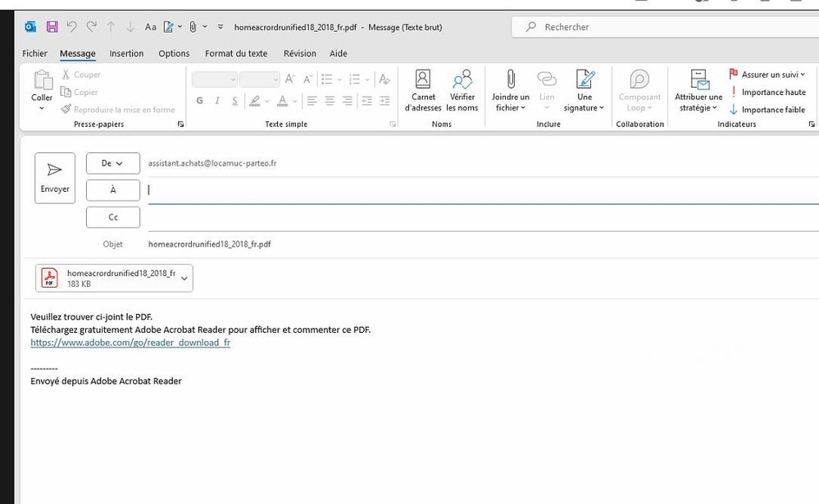
Task: Open the Fichier menu
Action: 34,53
